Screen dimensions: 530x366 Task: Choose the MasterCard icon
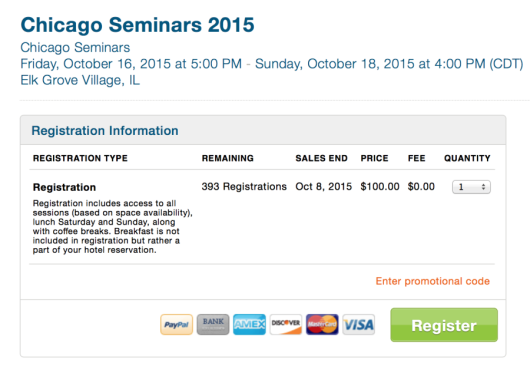point(322,324)
